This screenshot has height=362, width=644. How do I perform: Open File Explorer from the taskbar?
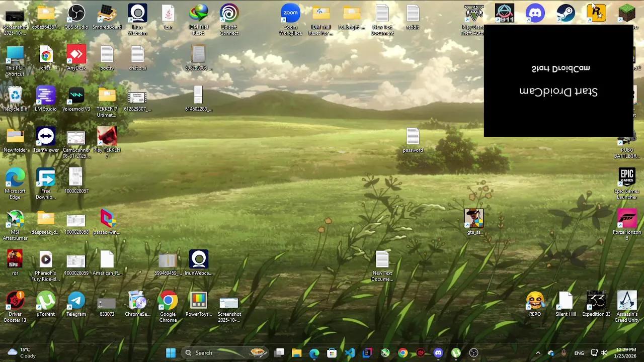296,353
